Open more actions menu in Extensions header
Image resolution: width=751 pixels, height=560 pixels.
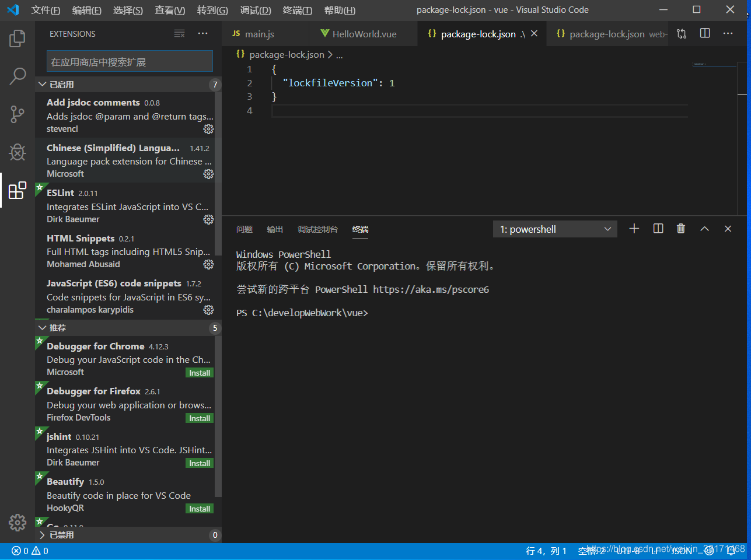pos(202,34)
